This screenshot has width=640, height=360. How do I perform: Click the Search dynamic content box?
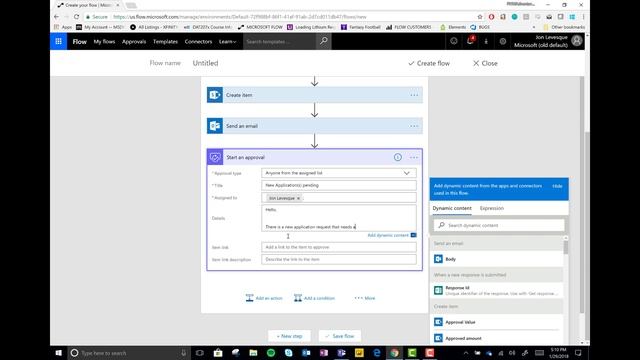coord(499,225)
